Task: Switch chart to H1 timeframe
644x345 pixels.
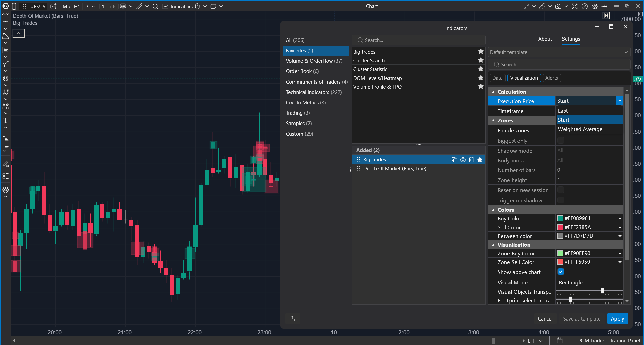Action: (77, 6)
